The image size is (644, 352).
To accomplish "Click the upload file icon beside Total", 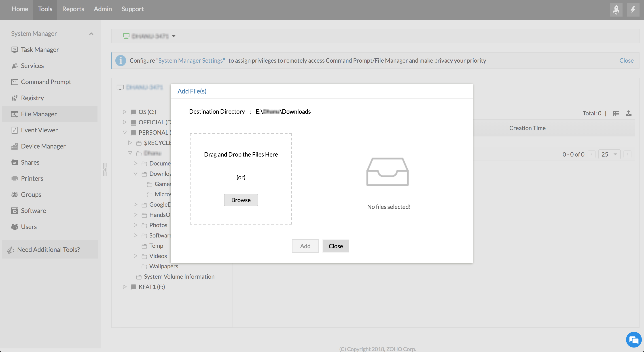I will coord(629,113).
